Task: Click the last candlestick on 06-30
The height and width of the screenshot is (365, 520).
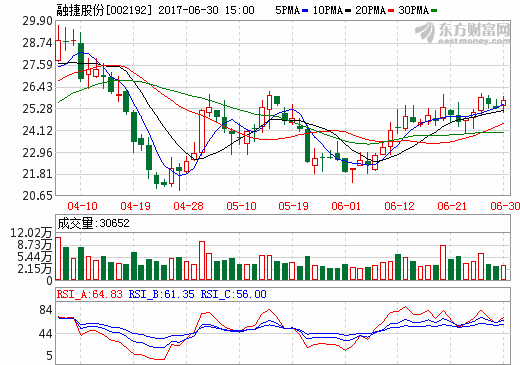Action: [503, 104]
